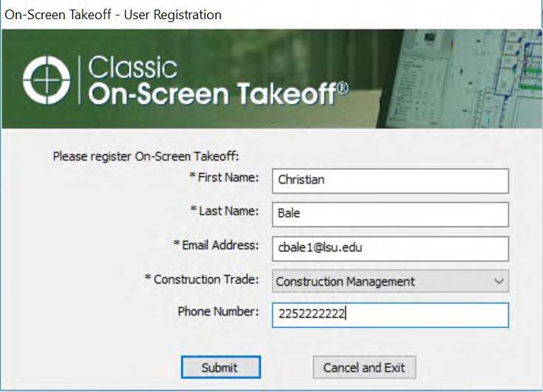Expand the Construction Trade chevron arrow

[x=499, y=281]
